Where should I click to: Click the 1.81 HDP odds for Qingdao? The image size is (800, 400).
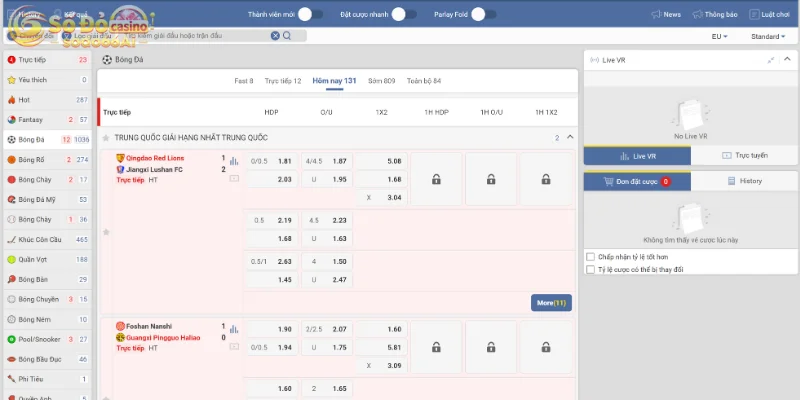285,161
